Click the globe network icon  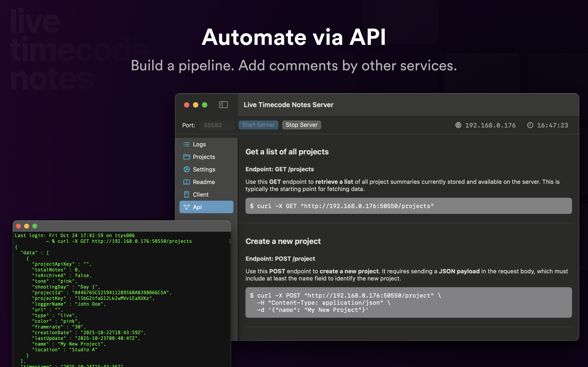pyautogui.click(x=458, y=125)
